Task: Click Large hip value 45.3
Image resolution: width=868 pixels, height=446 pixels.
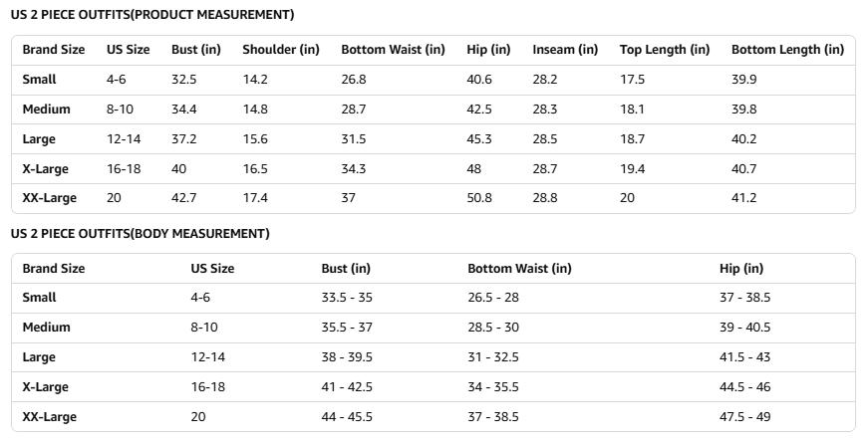Action: coord(479,139)
